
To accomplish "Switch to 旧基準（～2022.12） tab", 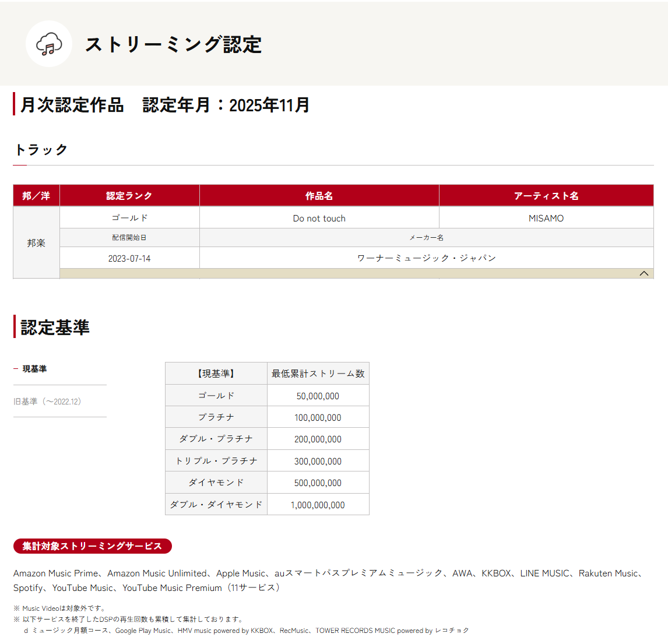I will [47, 401].
